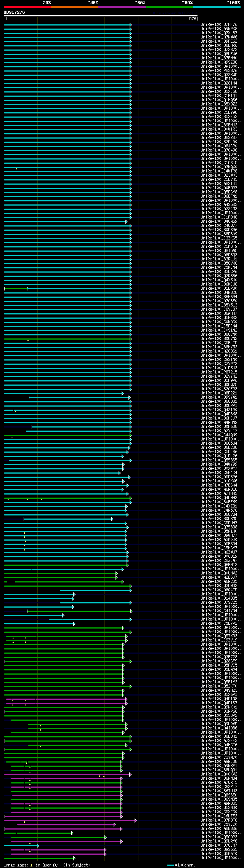Select label UniRef100_Q553S5
The width and height of the screenshot is (244, 868).
tap(219, 460)
